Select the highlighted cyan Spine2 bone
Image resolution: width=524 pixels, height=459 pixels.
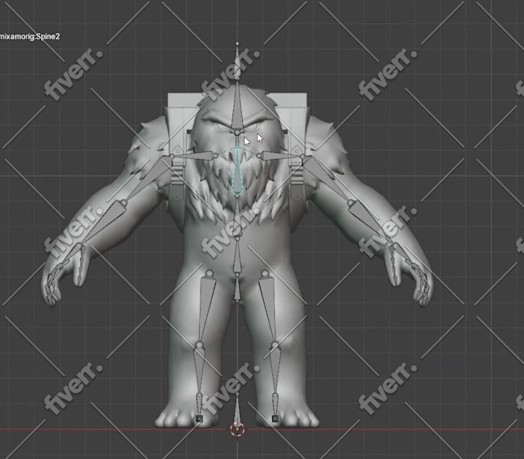(x=237, y=171)
